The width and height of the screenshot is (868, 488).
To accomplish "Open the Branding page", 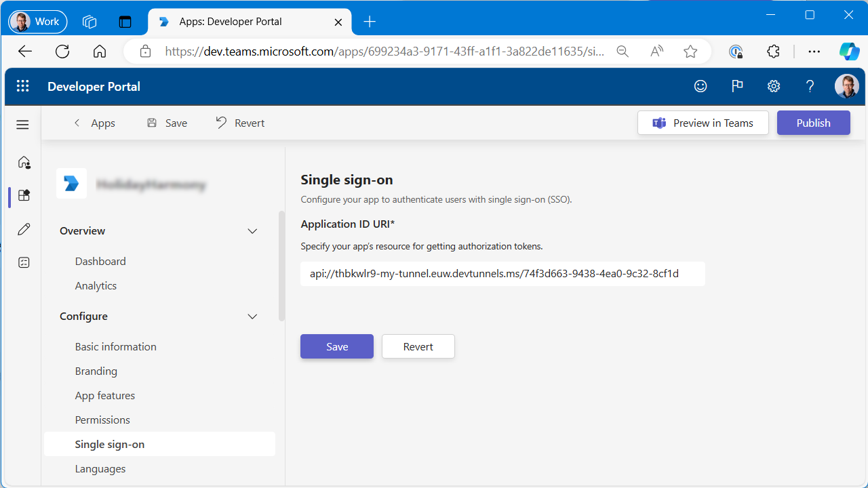I will click(96, 371).
